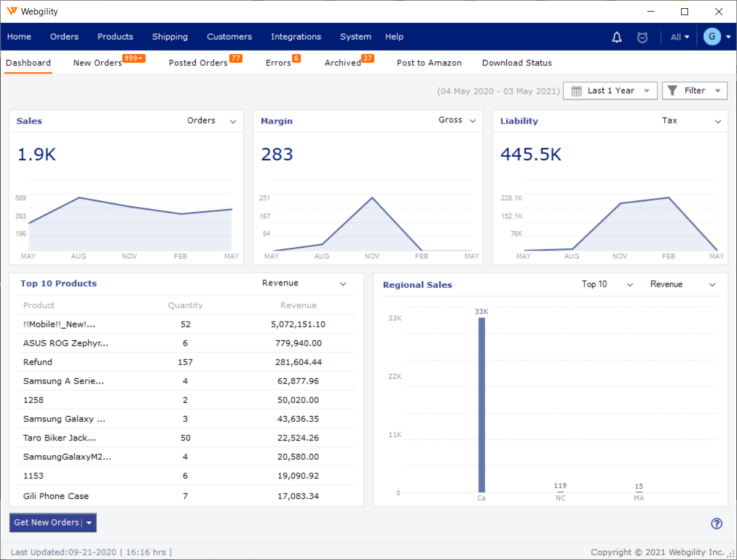Click the Webgility logo in title bar

[12, 11]
